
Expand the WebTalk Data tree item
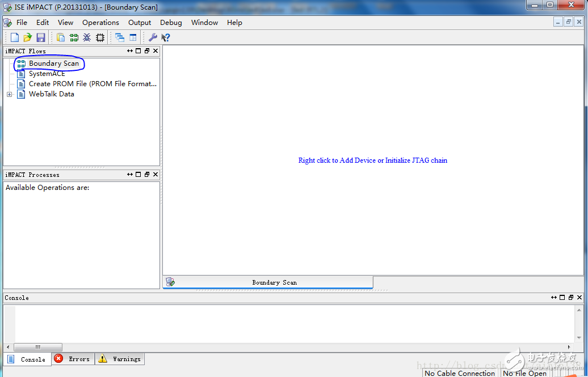click(9, 94)
